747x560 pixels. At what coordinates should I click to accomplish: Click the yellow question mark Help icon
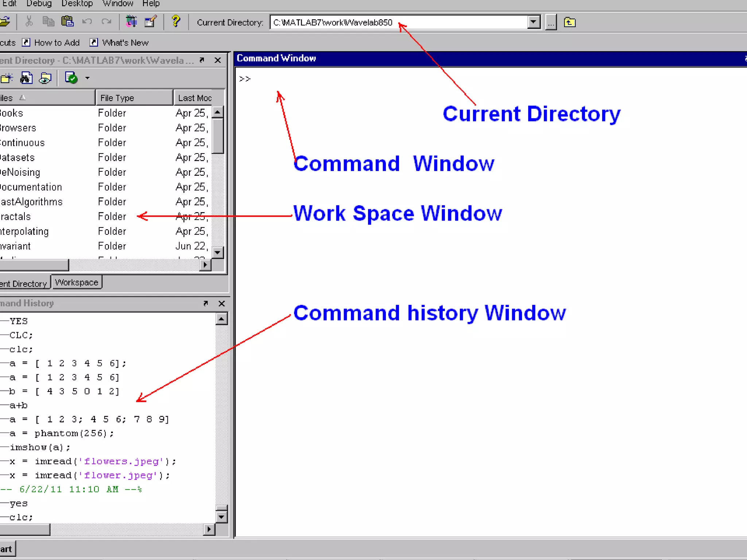tap(176, 22)
